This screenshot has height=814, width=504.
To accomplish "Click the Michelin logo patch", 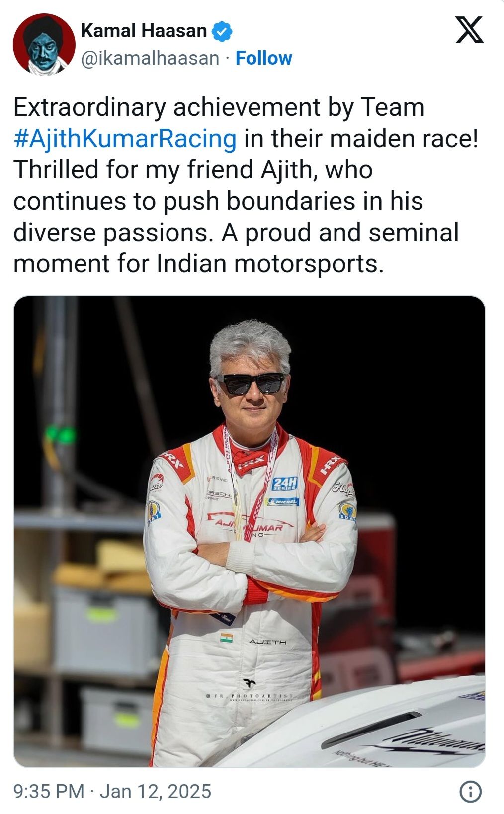I will click(282, 501).
